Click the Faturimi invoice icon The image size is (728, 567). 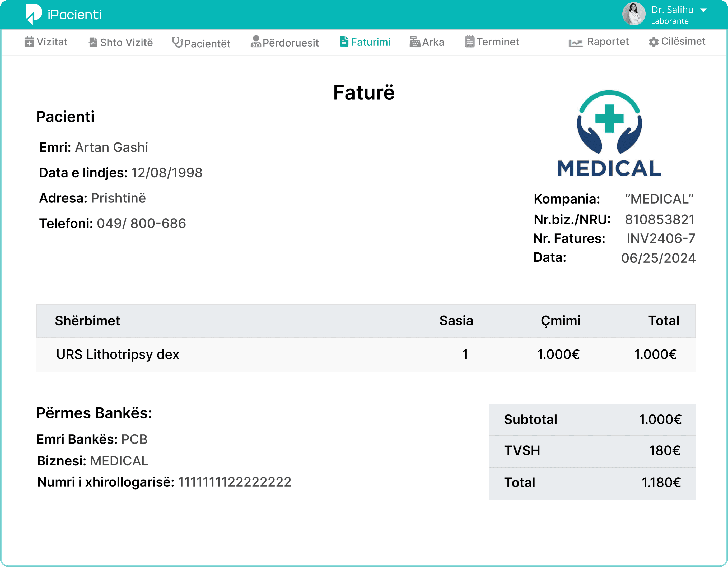click(344, 42)
